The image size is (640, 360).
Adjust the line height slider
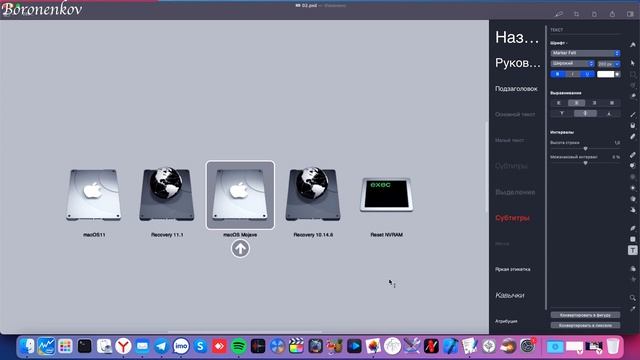pos(585,149)
